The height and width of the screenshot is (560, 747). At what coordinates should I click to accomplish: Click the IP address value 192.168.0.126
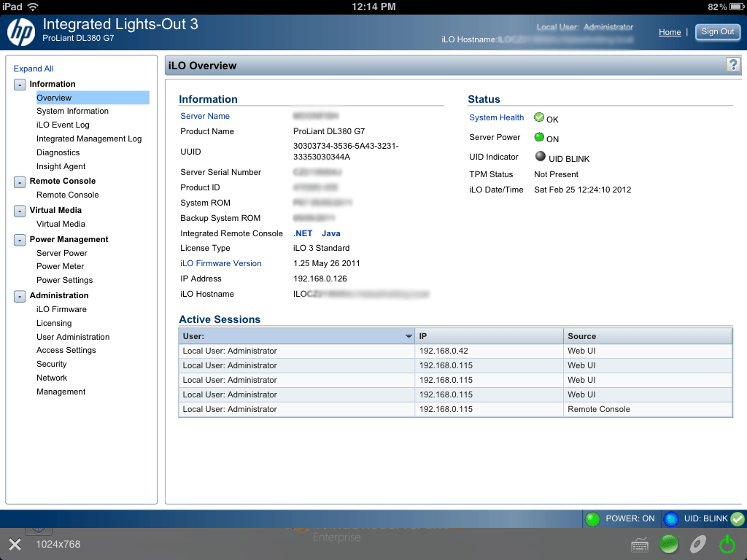pyautogui.click(x=320, y=279)
